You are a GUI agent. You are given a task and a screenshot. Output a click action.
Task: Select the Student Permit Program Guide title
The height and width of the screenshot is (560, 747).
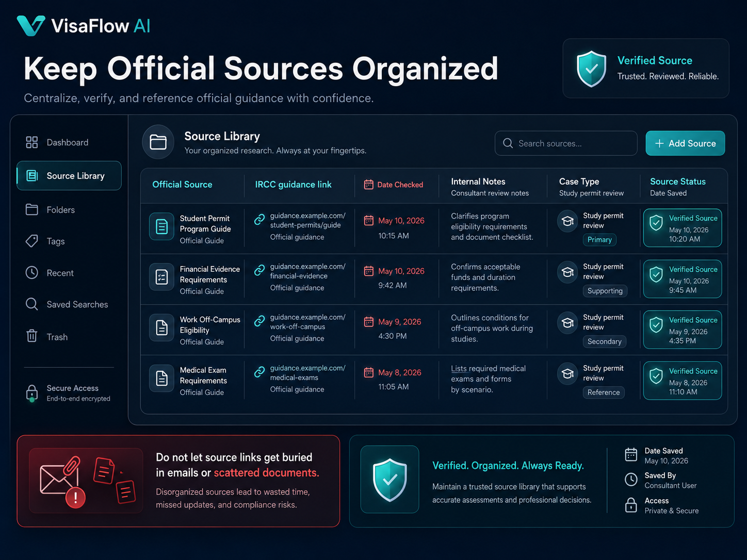[205, 224]
